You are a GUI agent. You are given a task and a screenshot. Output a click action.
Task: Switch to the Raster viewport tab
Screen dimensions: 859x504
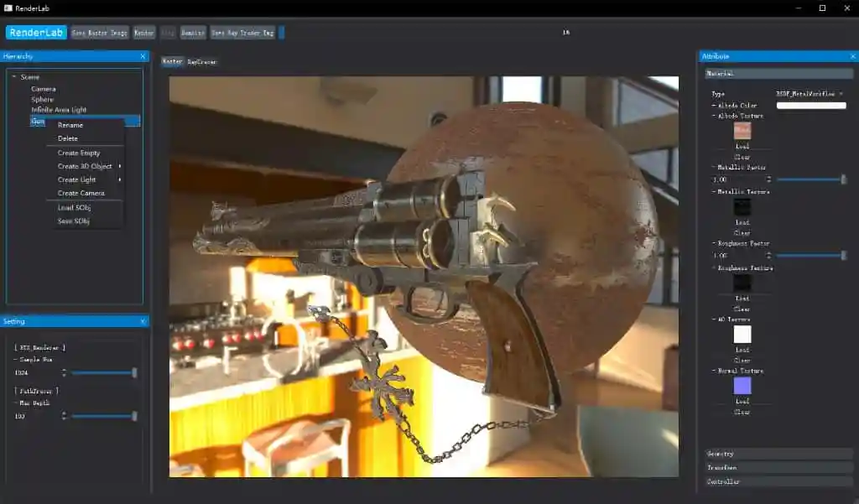tap(172, 62)
